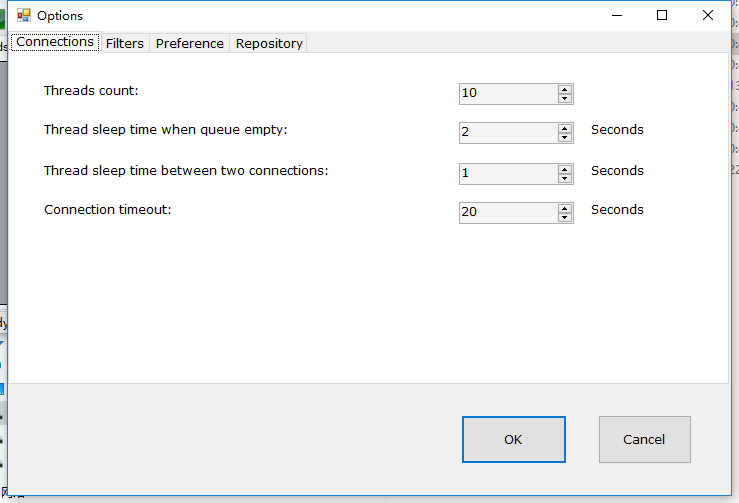Decrease sleep time between two connections
739x503 pixels.
[x=565, y=179]
